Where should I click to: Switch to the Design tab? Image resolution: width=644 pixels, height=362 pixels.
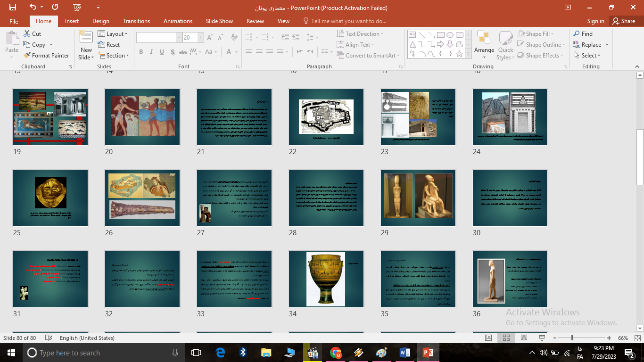[100, 21]
